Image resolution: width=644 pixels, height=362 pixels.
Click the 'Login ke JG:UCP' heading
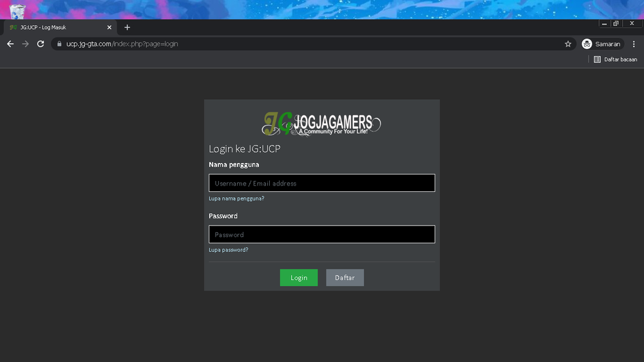(x=244, y=149)
